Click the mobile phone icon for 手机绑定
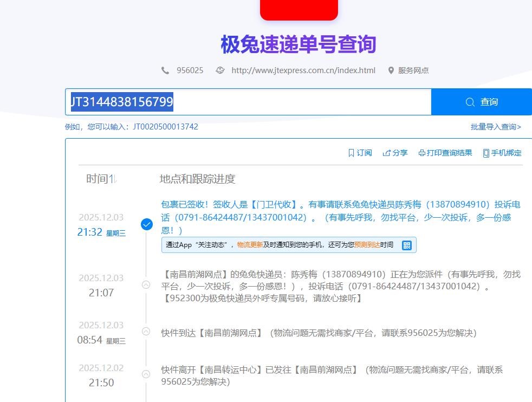The height and width of the screenshot is (402, 532). (486, 153)
